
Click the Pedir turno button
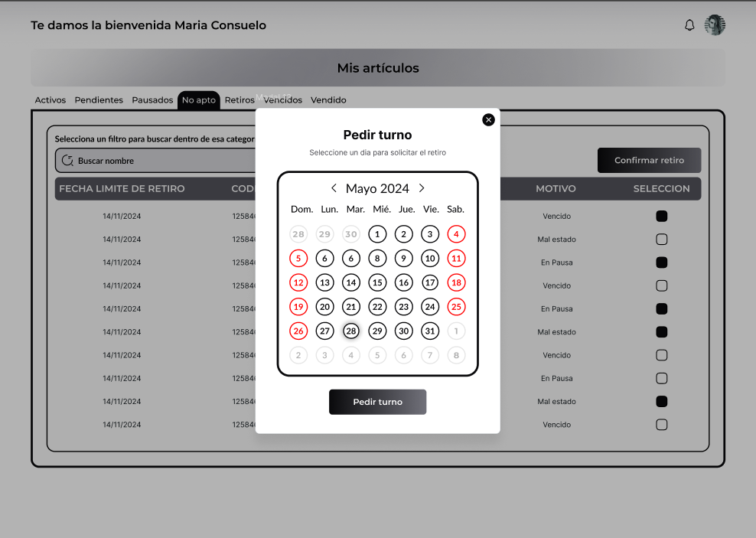377,402
